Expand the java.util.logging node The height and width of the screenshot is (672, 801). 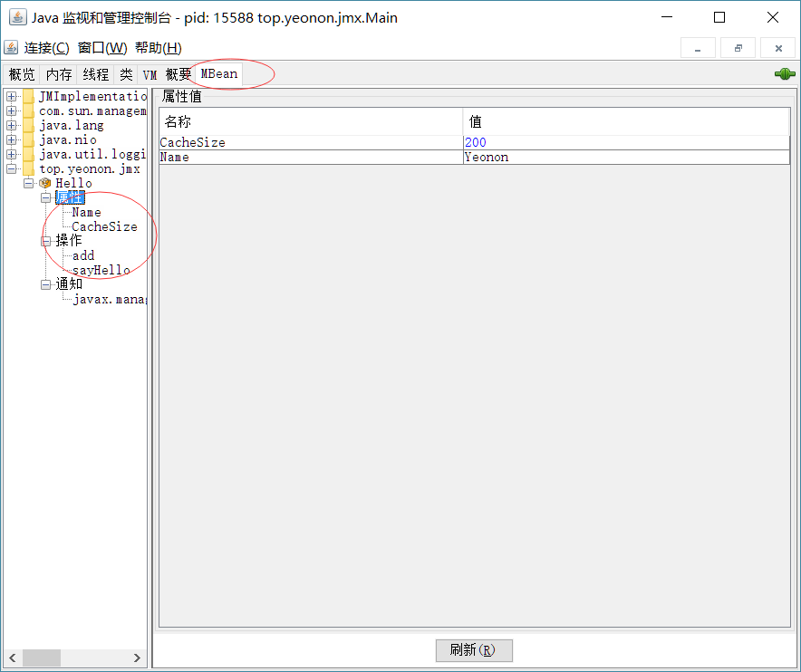click(11, 154)
